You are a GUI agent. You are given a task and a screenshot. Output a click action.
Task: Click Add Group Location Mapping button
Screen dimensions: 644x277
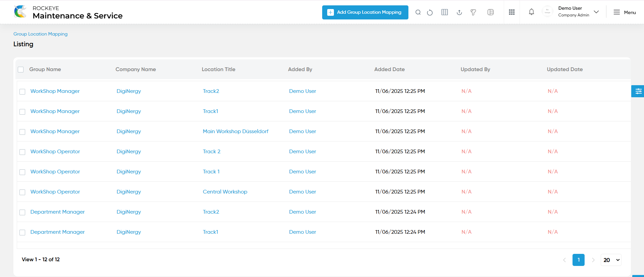[x=365, y=12]
